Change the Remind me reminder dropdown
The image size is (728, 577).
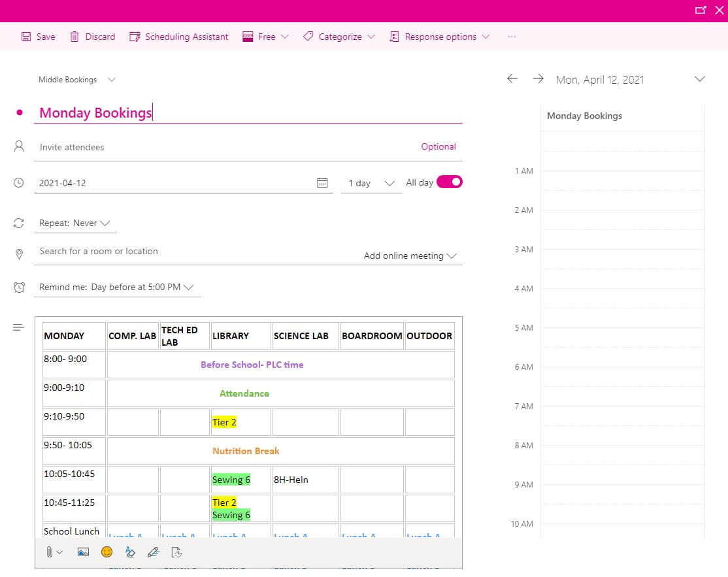point(116,288)
